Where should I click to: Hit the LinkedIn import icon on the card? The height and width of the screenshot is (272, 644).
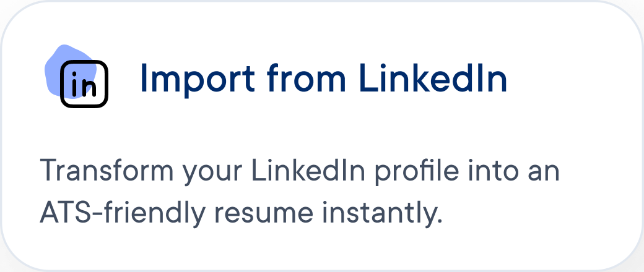(x=84, y=84)
